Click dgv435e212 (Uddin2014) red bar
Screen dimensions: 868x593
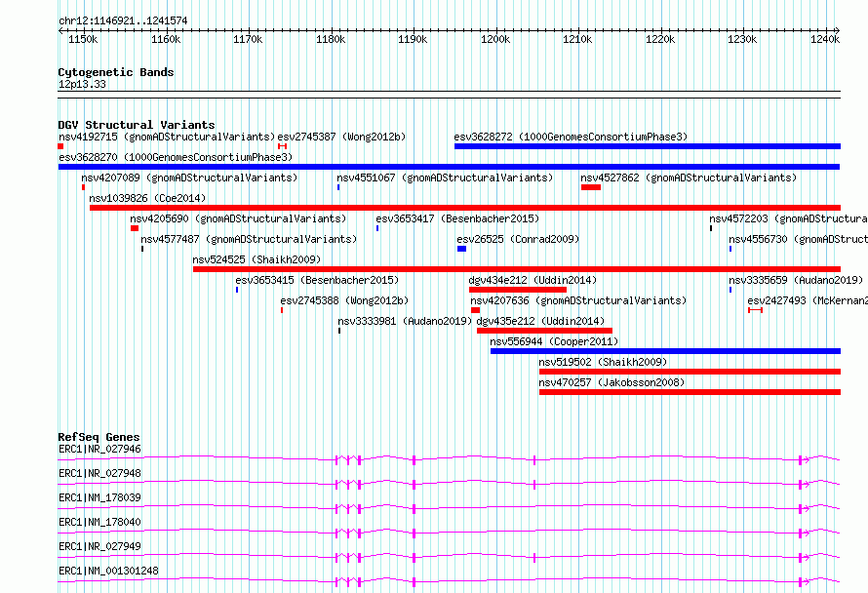point(545,331)
